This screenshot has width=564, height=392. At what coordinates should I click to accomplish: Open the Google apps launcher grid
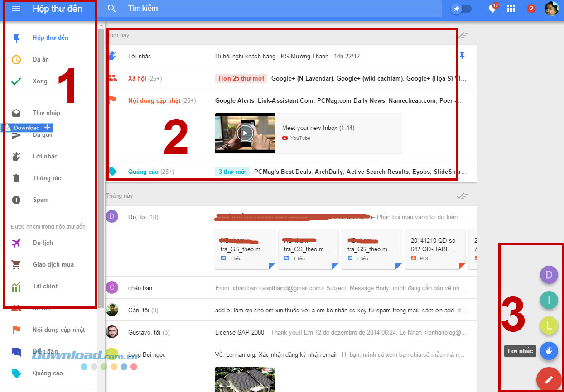pos(511,9)
